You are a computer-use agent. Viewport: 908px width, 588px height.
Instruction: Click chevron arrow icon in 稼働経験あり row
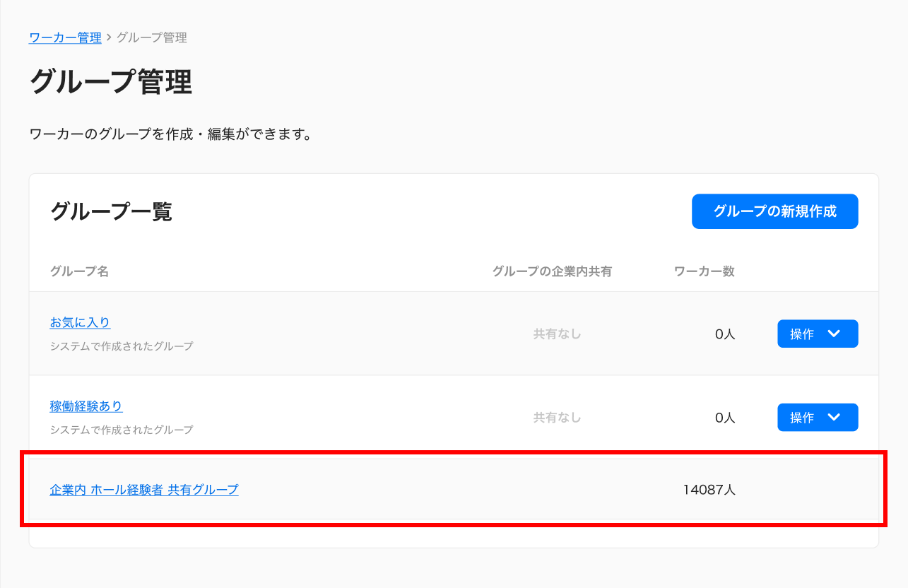coord(834,417)
